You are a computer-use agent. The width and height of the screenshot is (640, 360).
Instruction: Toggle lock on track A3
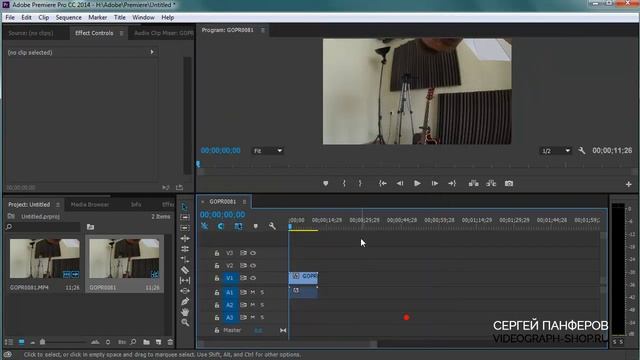pyautogui.click(x=217, y=318)
